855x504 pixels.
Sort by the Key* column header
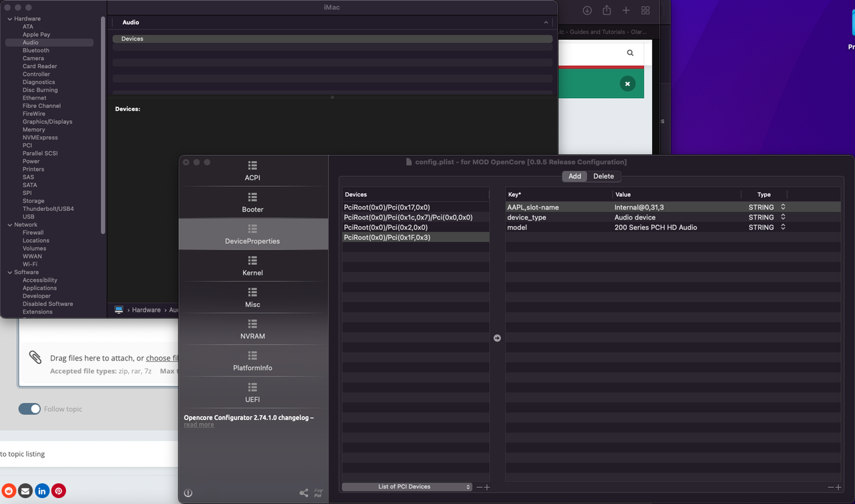[558, 194]
